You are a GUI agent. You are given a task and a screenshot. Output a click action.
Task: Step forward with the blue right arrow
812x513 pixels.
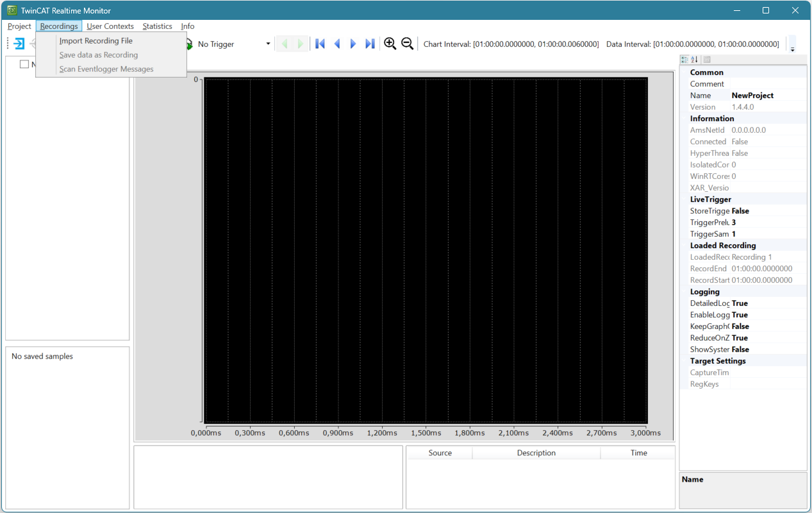pos(353,44)
